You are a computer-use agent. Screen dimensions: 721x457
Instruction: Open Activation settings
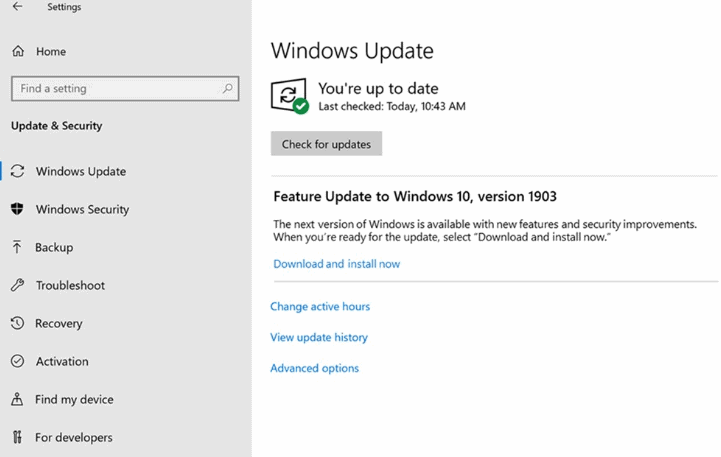[x=62, y=361]
